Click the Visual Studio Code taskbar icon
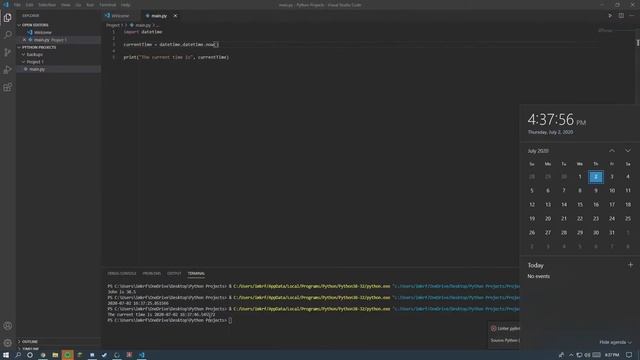 pos(142,355)
